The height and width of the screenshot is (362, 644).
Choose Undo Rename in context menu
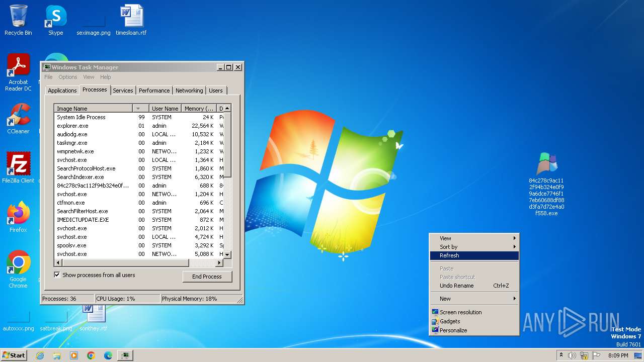point(474,286)
